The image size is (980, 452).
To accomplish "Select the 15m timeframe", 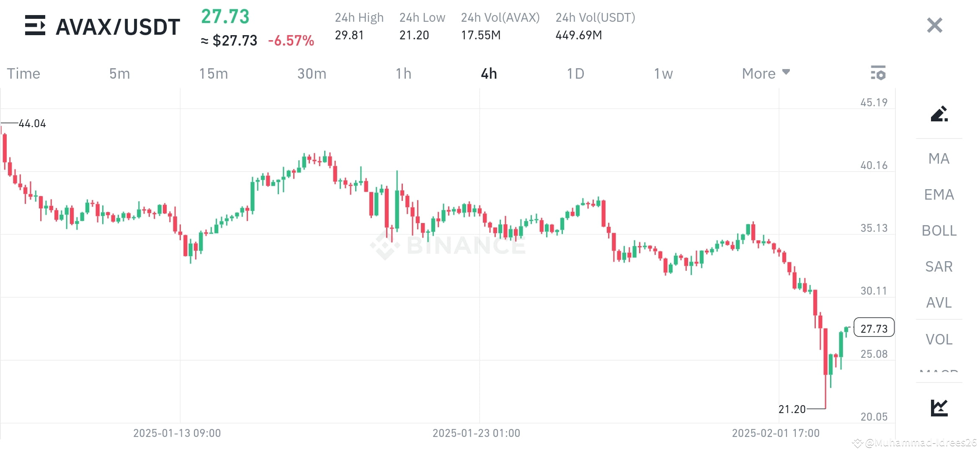I will (x=214, y=73).
